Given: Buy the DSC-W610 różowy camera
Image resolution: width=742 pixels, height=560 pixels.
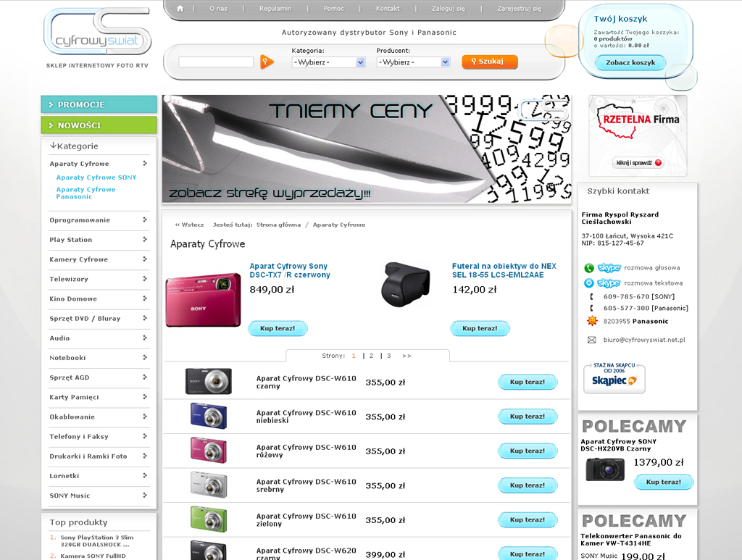Looking at the screenshot, I should coord(527,451).
